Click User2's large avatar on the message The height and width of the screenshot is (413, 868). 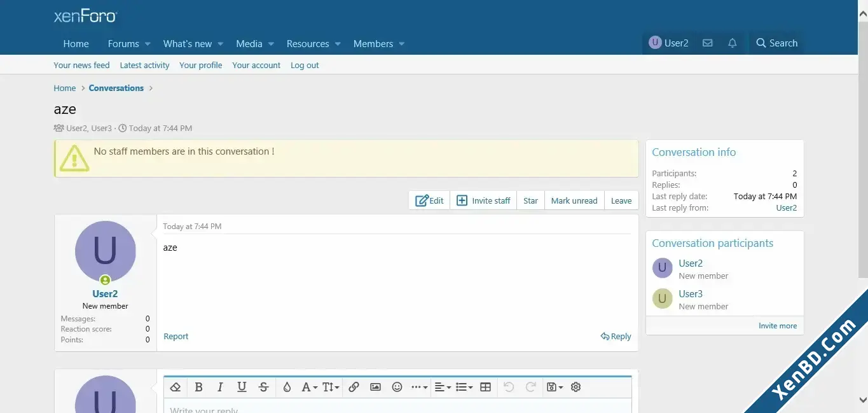coord(106,251)
